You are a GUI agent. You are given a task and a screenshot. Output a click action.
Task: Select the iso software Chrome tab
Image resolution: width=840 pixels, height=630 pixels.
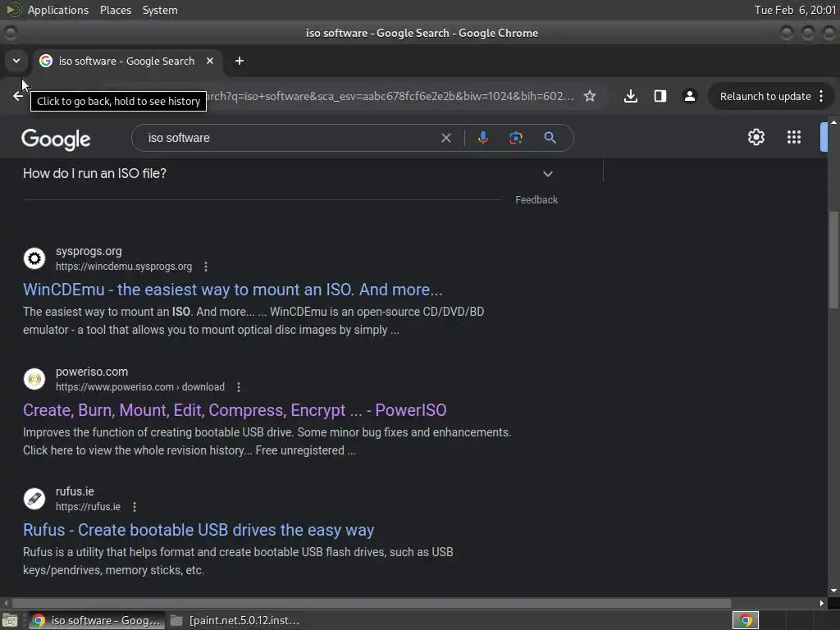point(126,61)
